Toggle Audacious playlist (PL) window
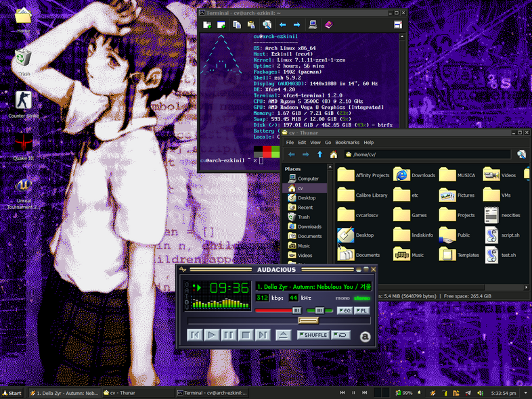Image resolution: width=532 pixels, height=399 pixels. (x=361, y=310)
